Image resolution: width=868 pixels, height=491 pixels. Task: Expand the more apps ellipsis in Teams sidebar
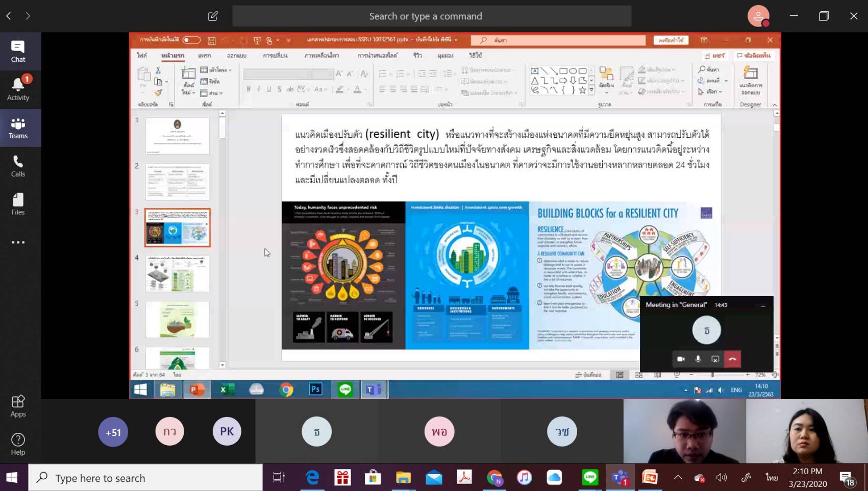pyautogui.click(x=18, y=242)
